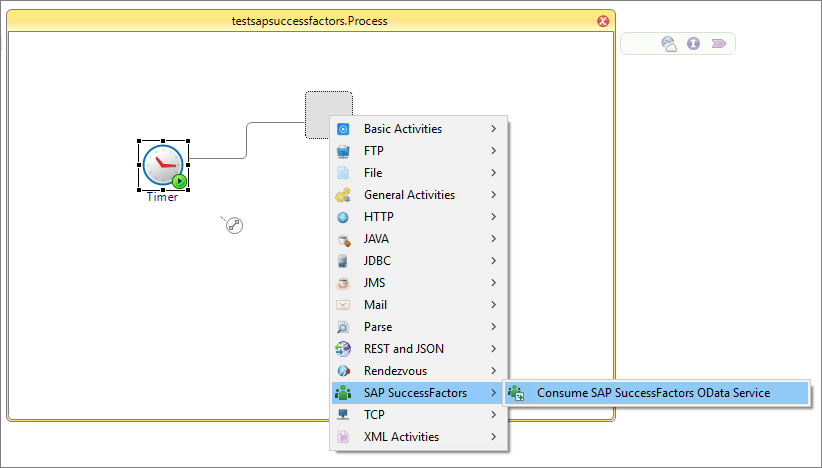The height and width of the screenshot is (468, 822).
Task: Click the File document icon
Action: (343, 173)
